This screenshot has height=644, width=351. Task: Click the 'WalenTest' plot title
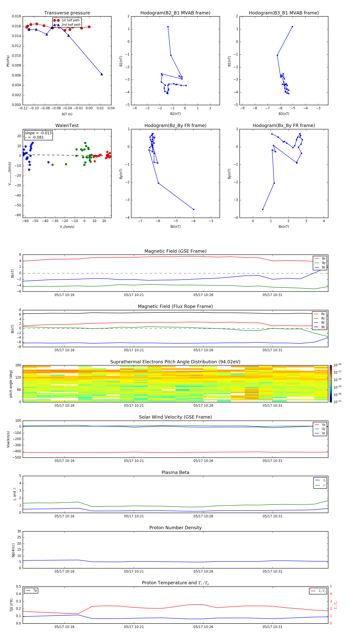tap(67, 125)
